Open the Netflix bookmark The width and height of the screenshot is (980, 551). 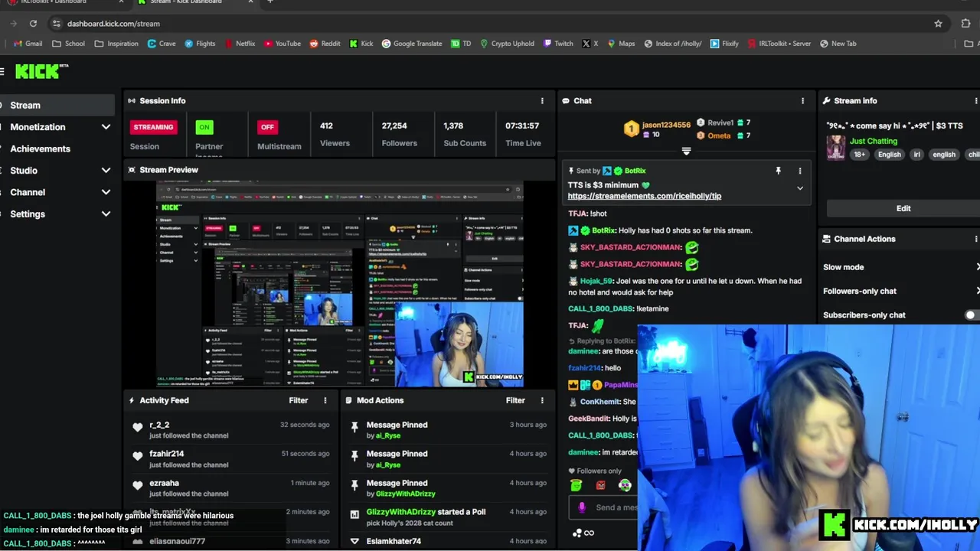click(x=240, y=44)
